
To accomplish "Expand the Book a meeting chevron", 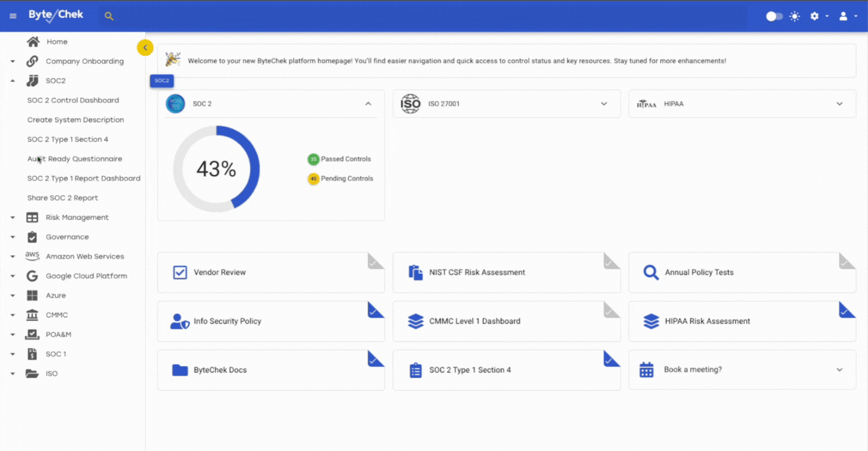I will click(840, 370).
